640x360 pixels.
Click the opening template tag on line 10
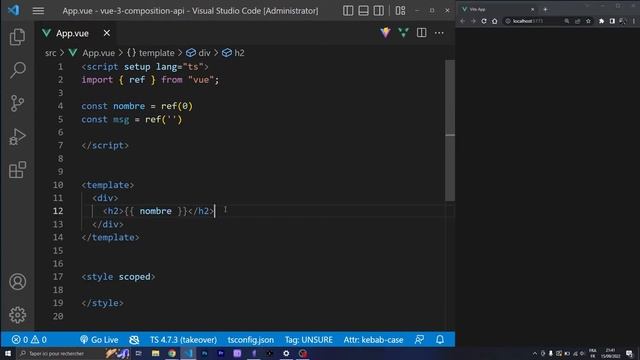(108, 185)
